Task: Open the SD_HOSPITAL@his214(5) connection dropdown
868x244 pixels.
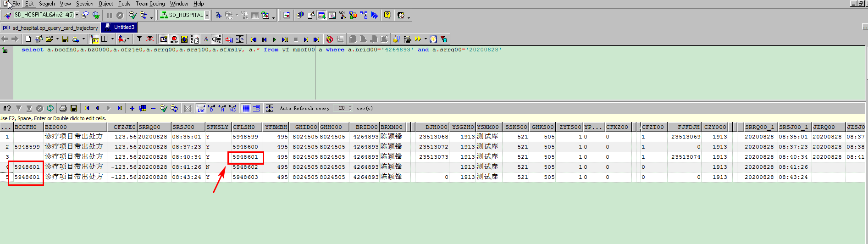Action: [x=77, y=15]
